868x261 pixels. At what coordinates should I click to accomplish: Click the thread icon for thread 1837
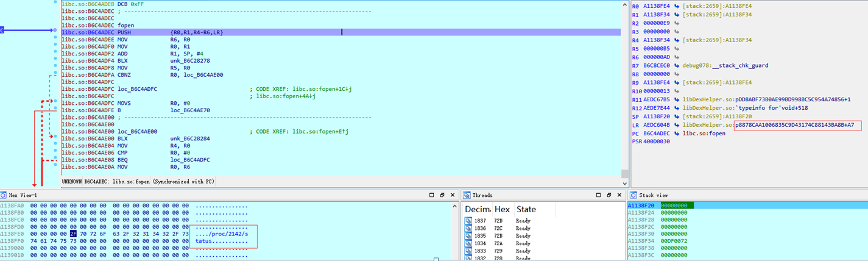point(468,221)
